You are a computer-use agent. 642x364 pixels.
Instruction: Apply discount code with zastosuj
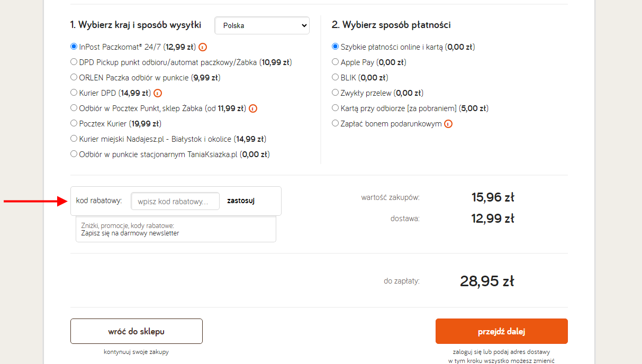(241, 201)
